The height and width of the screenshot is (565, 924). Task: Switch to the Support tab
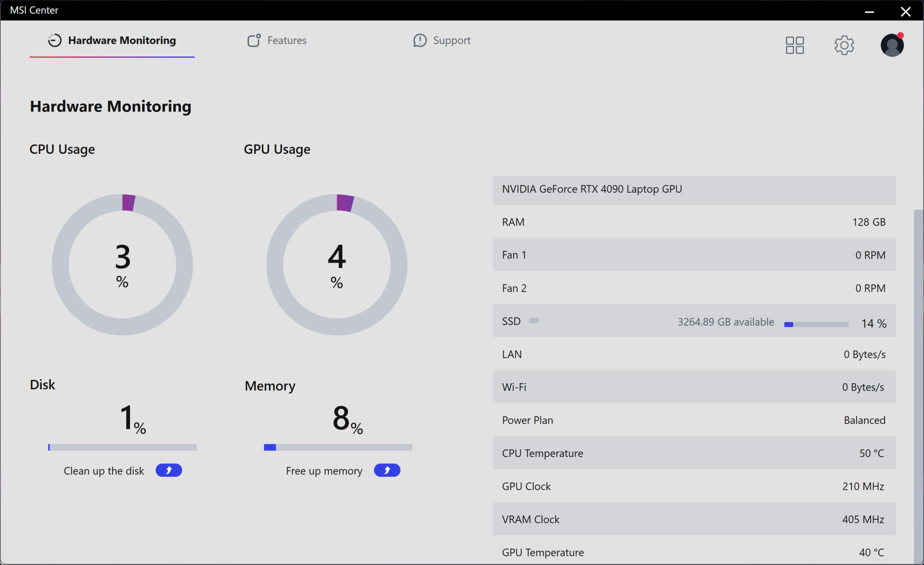pyautogui.click(x=442, y=40)
